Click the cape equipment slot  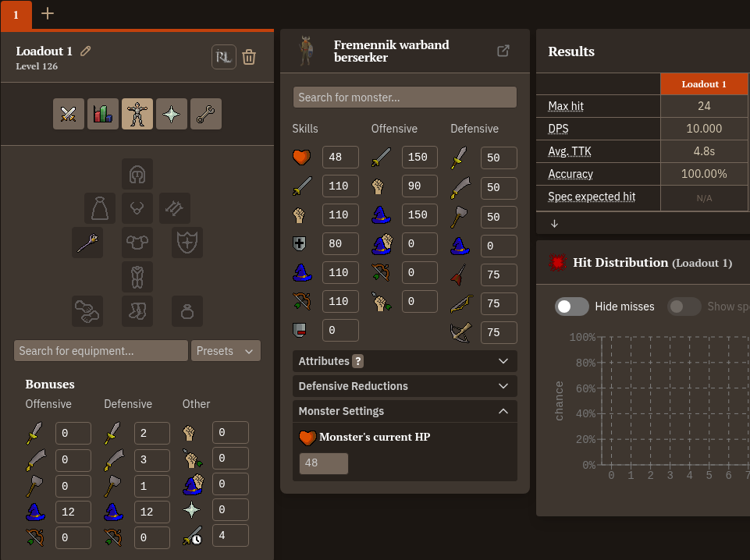click(100, 208)
